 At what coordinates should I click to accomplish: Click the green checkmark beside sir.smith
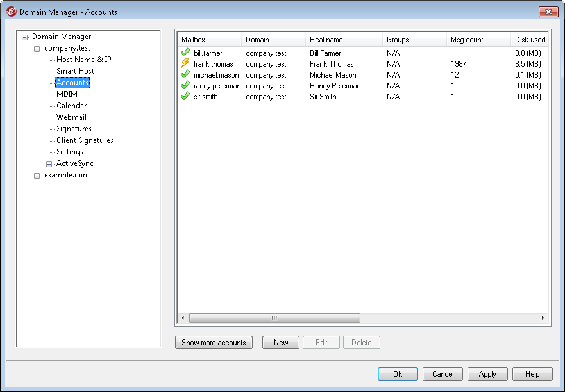coord(185,97)
